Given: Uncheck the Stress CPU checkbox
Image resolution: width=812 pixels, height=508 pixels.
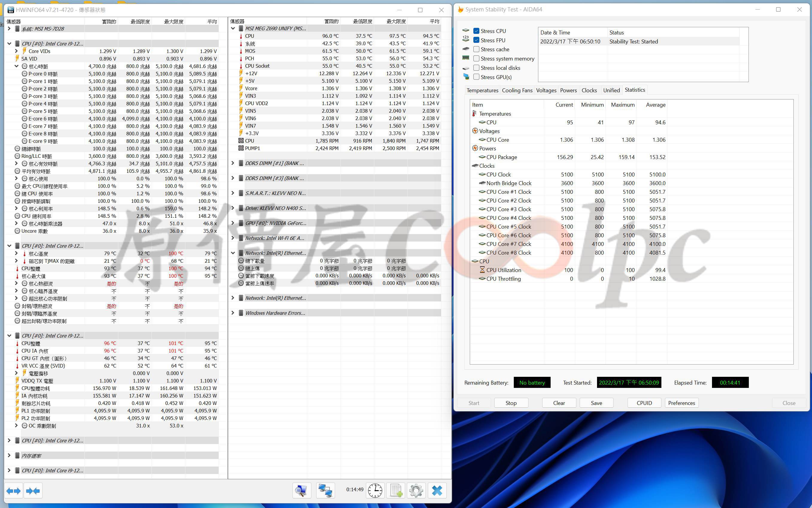Looking at the screenshot, I should pos(476,31).
